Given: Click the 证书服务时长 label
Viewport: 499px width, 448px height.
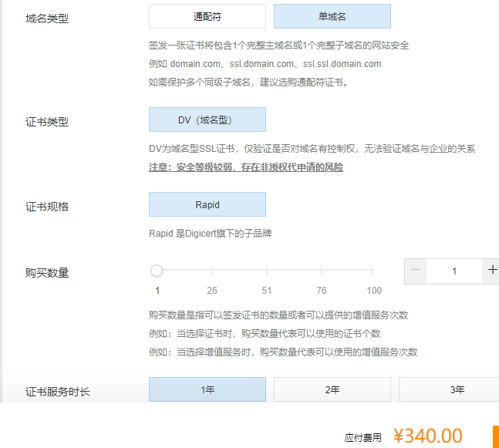Looking at the screenshot, I should click(x=58, y=392).
